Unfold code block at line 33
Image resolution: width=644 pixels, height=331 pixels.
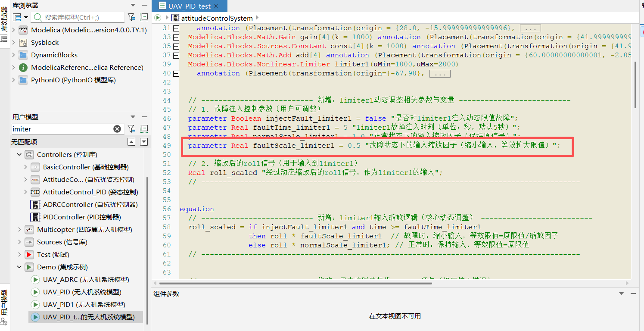pyautogui.click(x=176, y=37)
